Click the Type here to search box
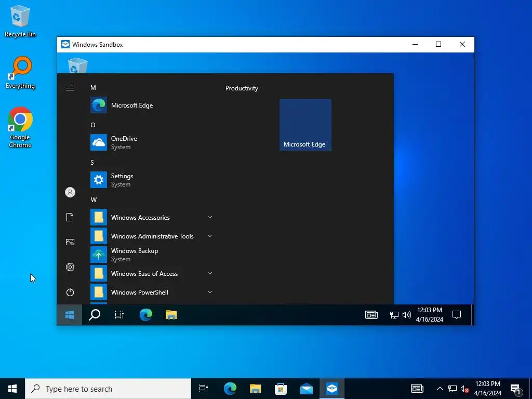Viewport: 532px width, 399px height. point(108,389)
